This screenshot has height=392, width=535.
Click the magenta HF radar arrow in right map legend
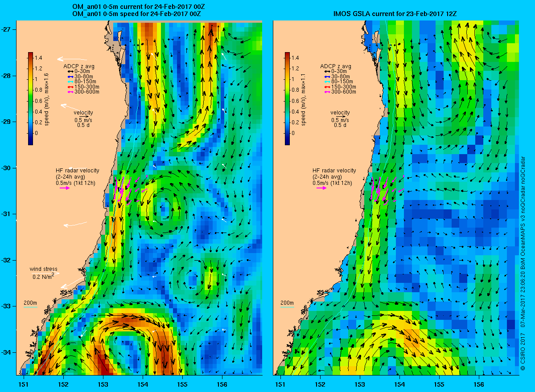(321, 188)
